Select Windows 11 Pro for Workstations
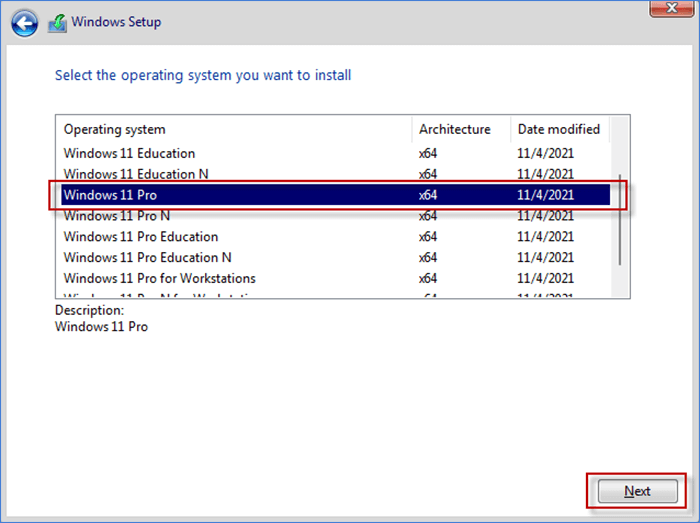Screen dimensions: 700x523 click(x=160, y=279)
